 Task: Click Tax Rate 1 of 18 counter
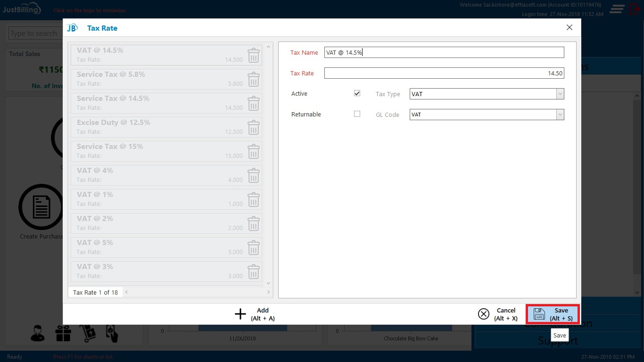pyautogui.click(x=95, y=292)
